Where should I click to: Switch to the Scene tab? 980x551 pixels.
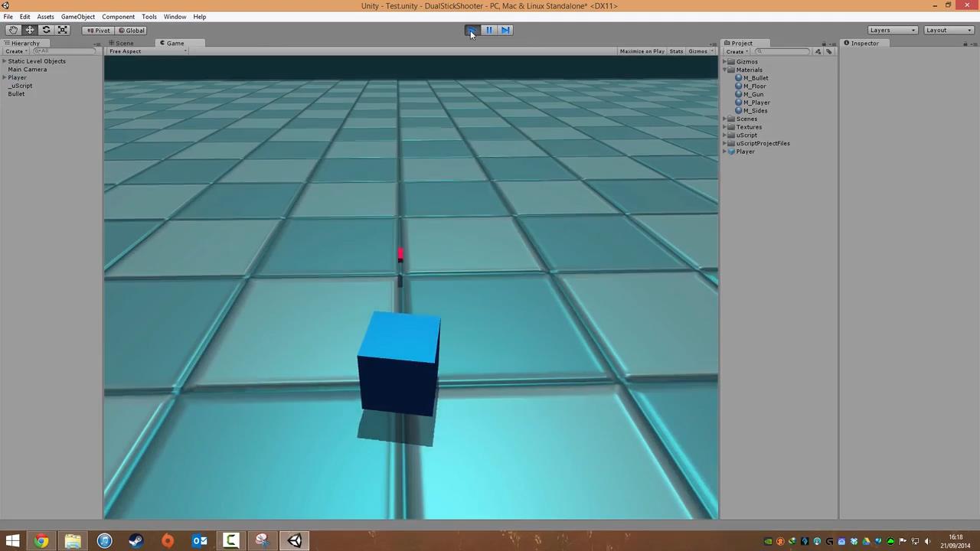point(122,44)
